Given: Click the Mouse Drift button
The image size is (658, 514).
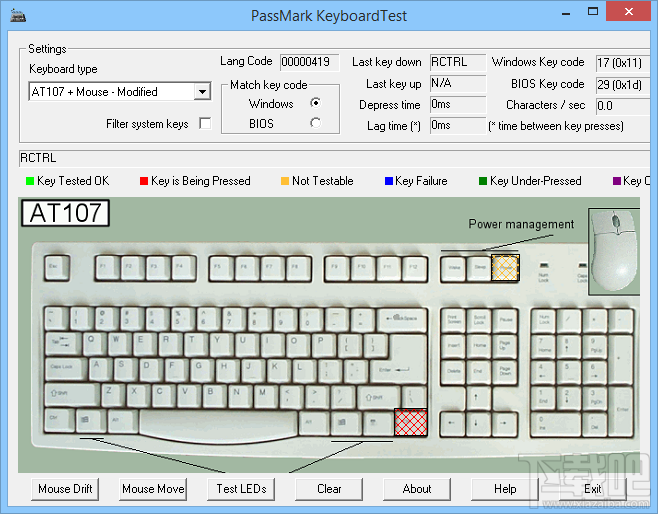Looking at the screenshot, I should 65,489.
